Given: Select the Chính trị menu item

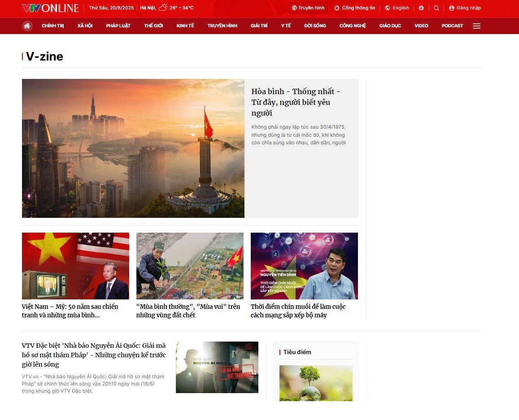Looking at the screenshot, I should [x=53, y=26].
